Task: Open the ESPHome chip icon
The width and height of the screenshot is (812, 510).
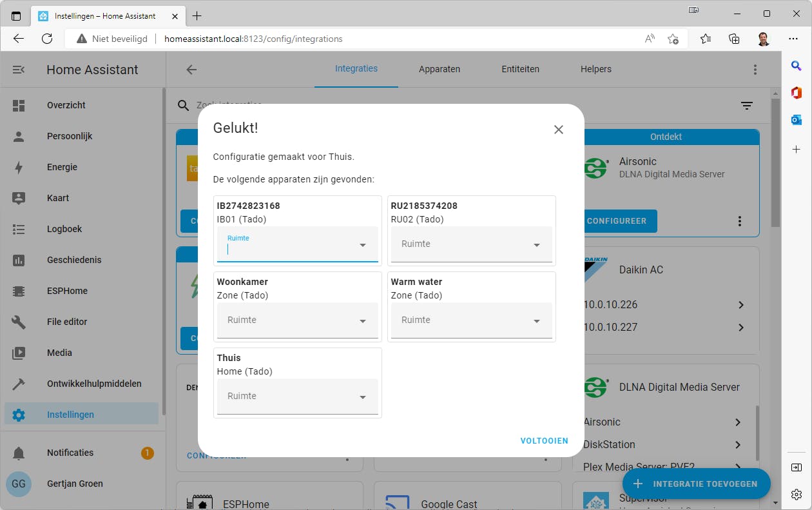Action: coord(19,291)
